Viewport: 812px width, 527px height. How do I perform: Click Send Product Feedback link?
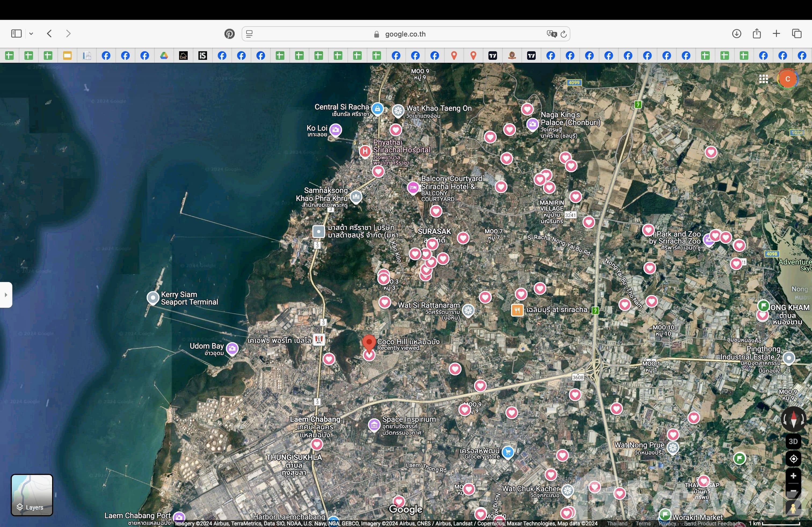pyautogui.click(x=712, y=523)
